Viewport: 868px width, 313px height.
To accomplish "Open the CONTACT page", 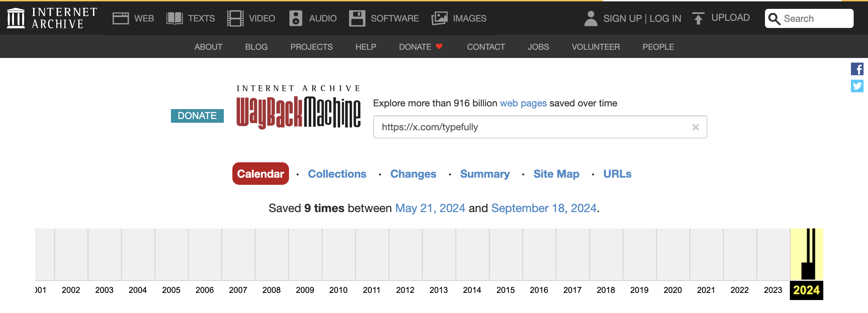I will click(x=486, y=47).
